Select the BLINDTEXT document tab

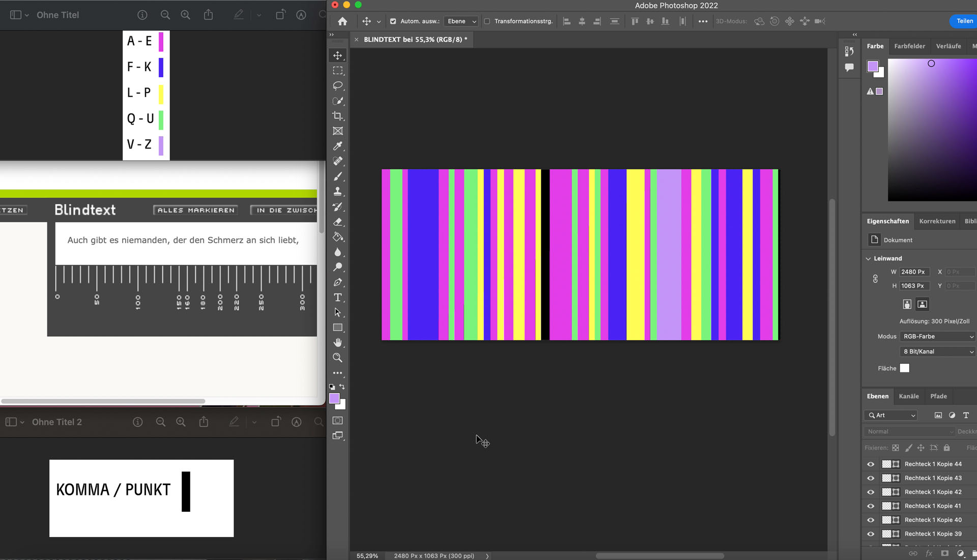415,40
